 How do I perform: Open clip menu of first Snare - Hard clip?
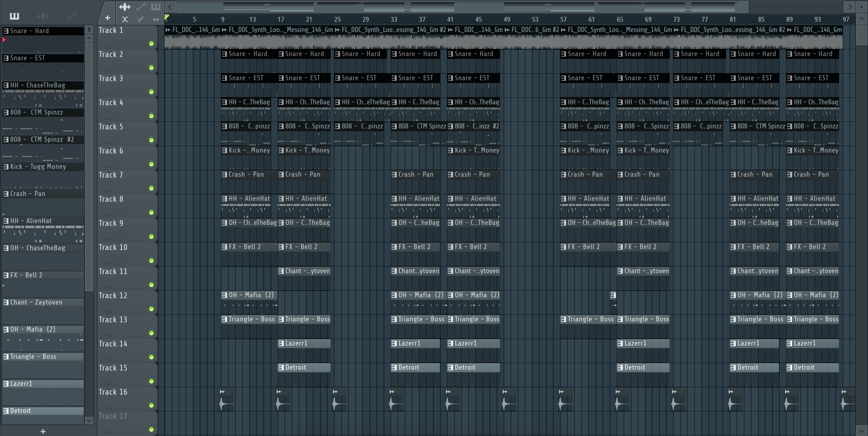(225, 54)
